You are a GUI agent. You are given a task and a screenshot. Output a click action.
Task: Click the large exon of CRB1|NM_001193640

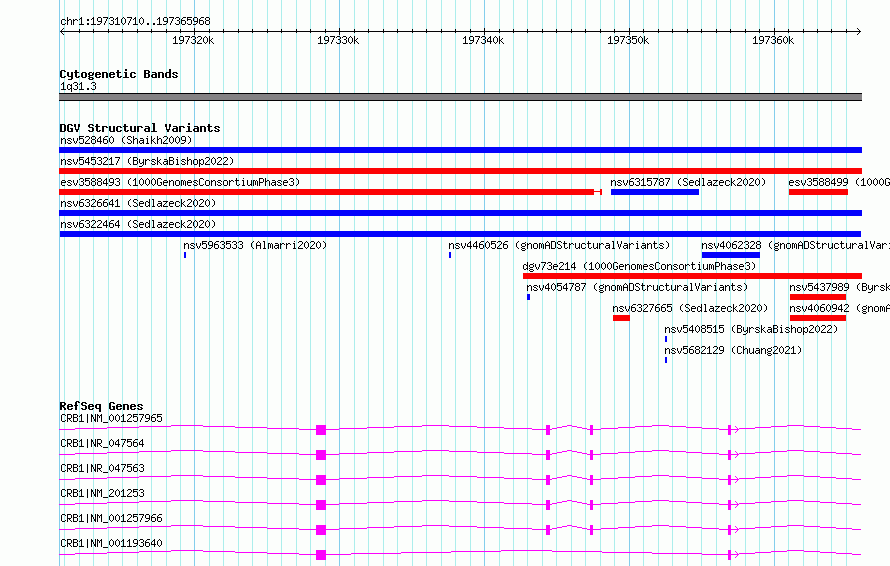point(321,555)
